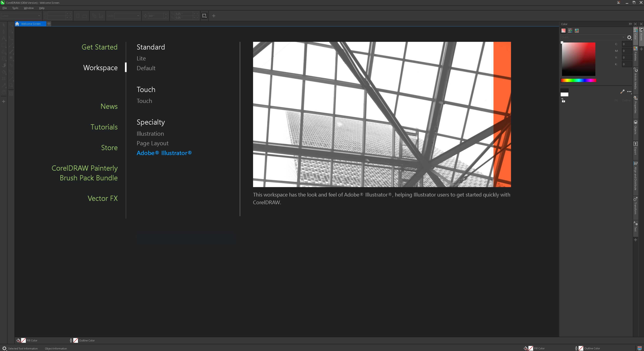Choose the Adobe Illustrator workspace
The image size is (644, 351).
point(164,153)
